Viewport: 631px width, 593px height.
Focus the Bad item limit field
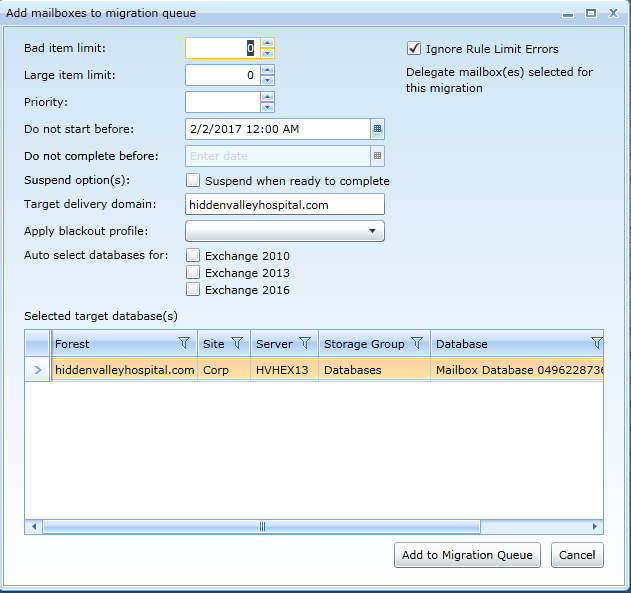click(x=223, y=48)
